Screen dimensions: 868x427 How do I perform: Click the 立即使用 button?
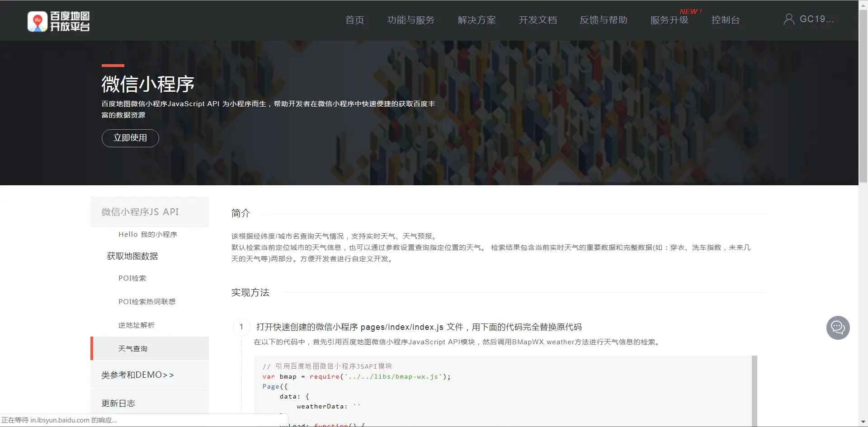pos(130,138)
